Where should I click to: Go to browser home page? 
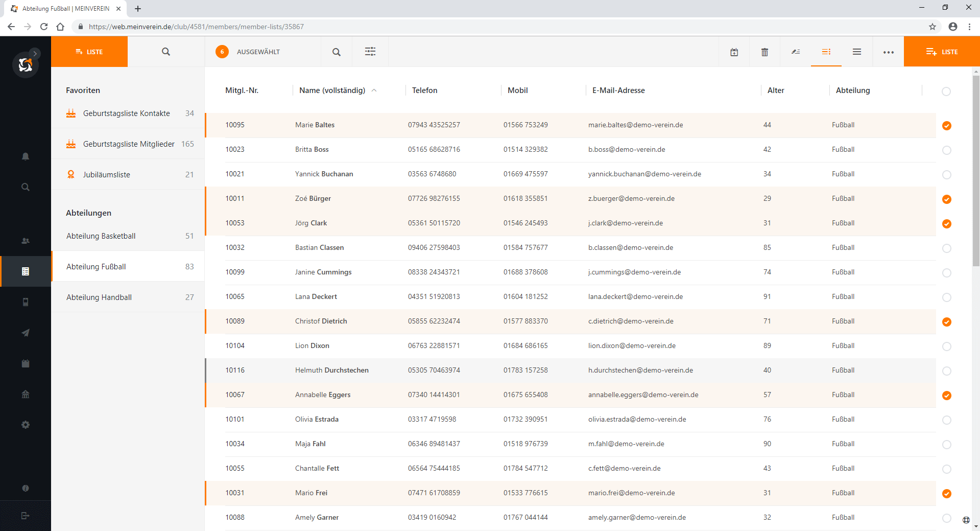60,27
